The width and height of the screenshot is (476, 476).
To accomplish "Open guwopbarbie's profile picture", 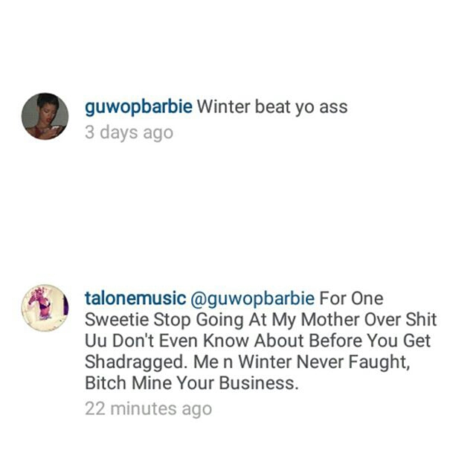I will click(x=45, y=116).
